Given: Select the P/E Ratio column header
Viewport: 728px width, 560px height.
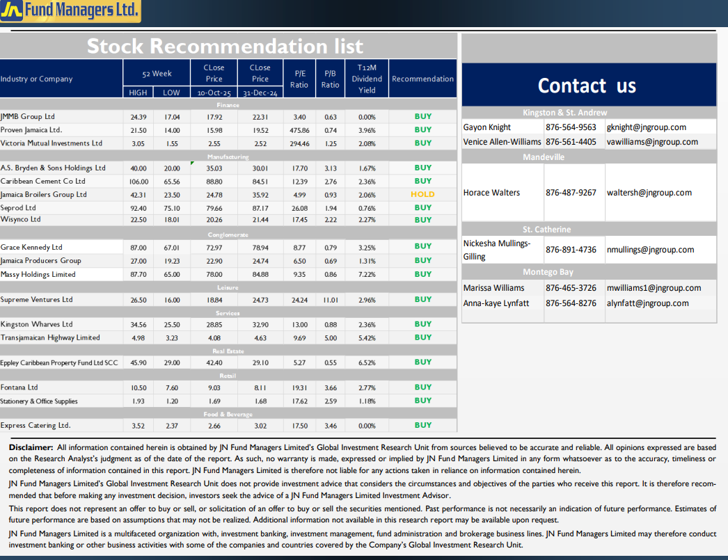Looking at the screenshot, I should 299,79.
